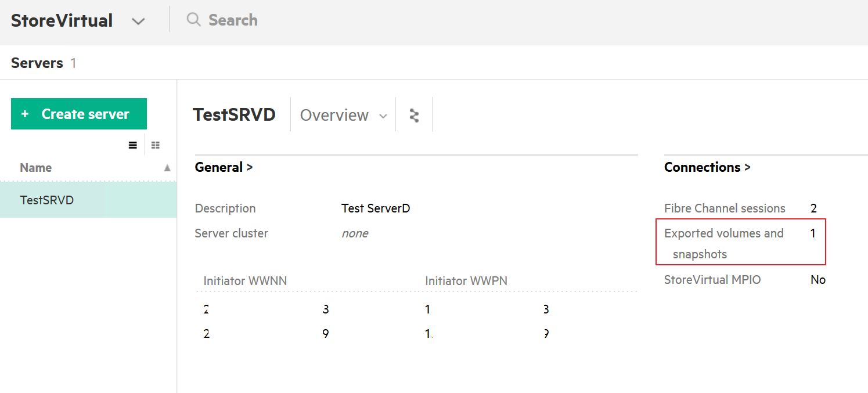
Task: Click Exported volumes and snapshots label
Action: click(724, 243)
